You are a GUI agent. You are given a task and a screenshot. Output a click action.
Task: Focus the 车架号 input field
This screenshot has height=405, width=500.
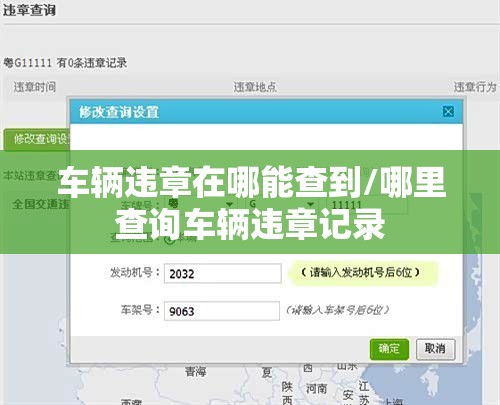(x=222, y=311)
